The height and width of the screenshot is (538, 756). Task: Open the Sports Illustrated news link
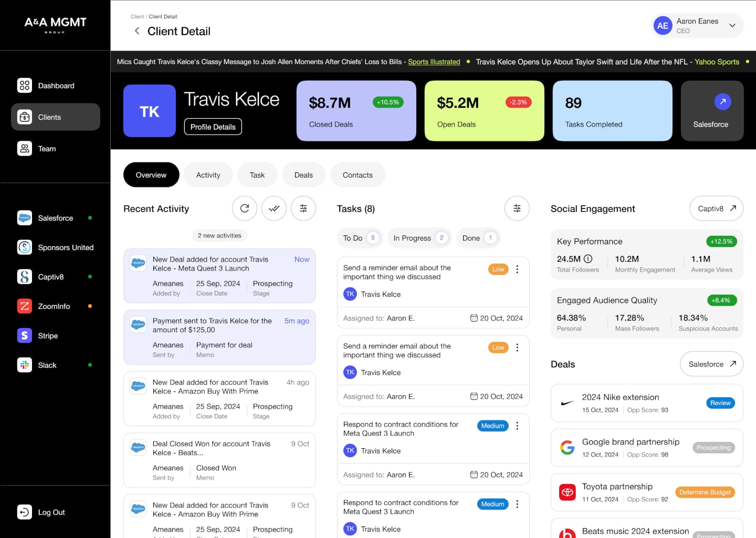434,61
